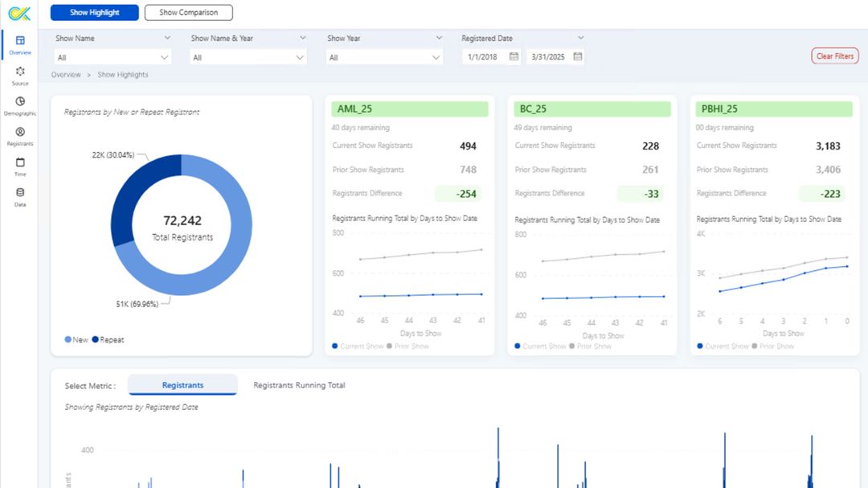This screenshot has height=488, width=868.
Task: Open the Show Year dropdown set to All
Action: click(x=384, y=57)
